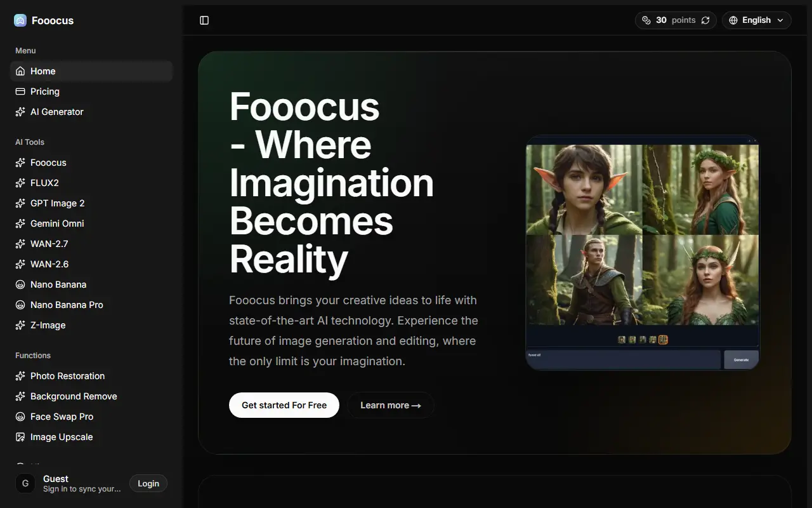Click the "Sign in to sync your..." text

(x=82, y=489)
